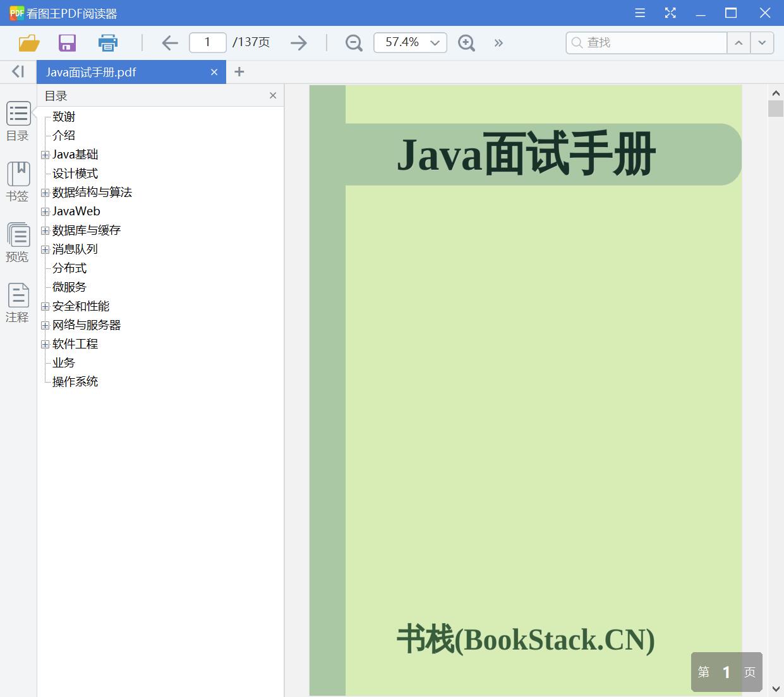Zoom out with magnifier minus icon

coord(354,42)
